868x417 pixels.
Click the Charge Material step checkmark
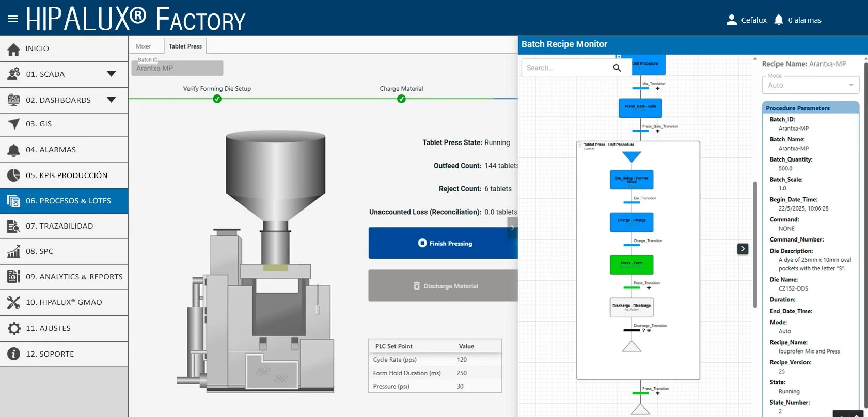401,99
